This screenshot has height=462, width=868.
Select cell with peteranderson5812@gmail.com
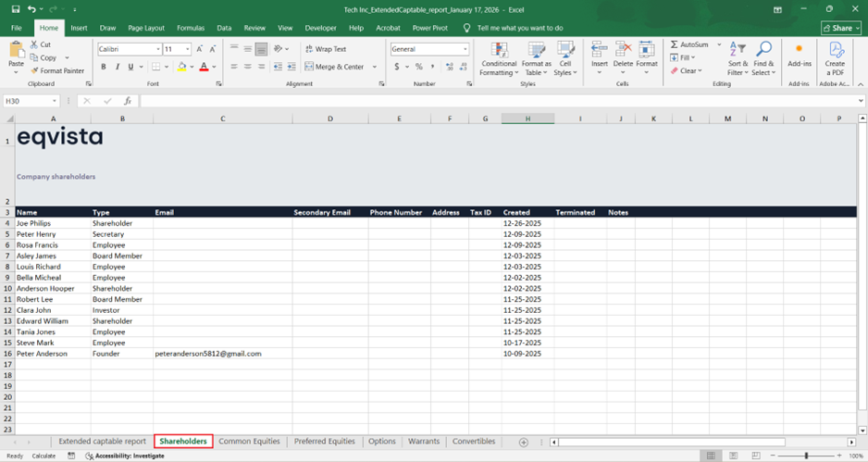coord(208,354)
